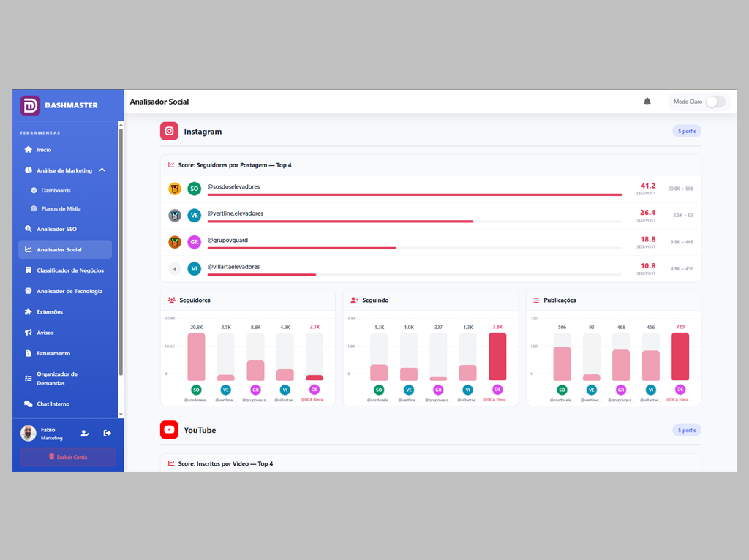
Task: Click @sosdoselevadores profile name
Action: click(233, 186)
